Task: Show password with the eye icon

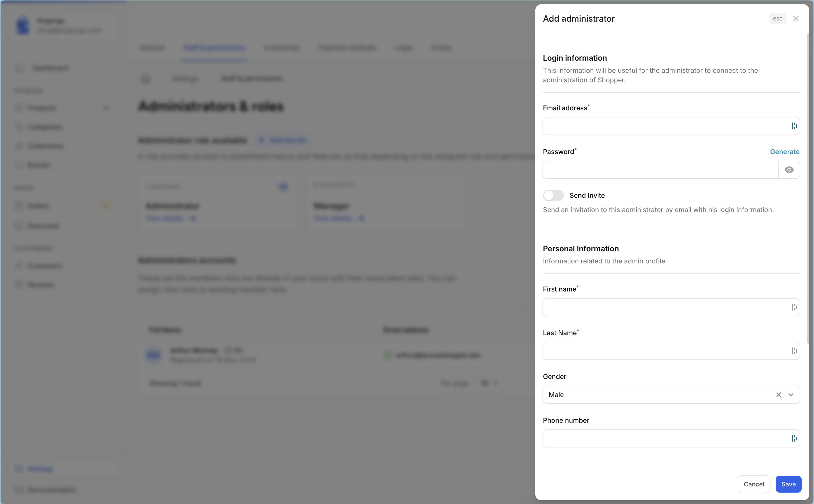Action: click(789, 170)
